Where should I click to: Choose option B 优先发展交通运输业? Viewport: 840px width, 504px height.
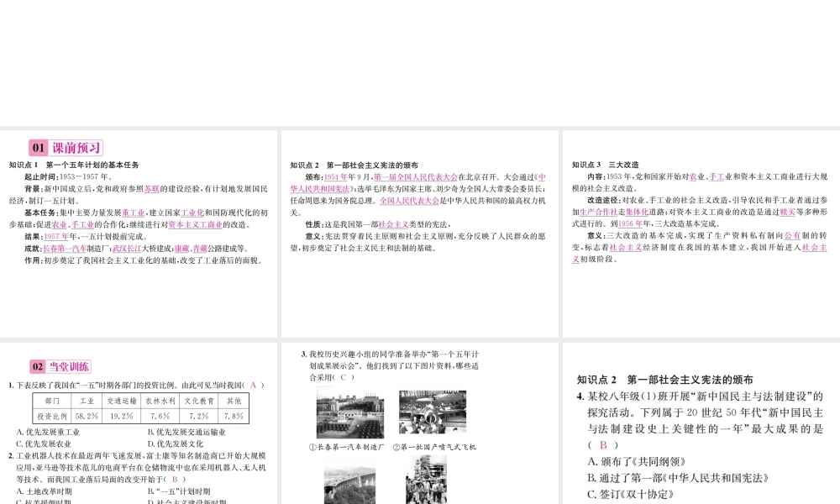(189, 432)
